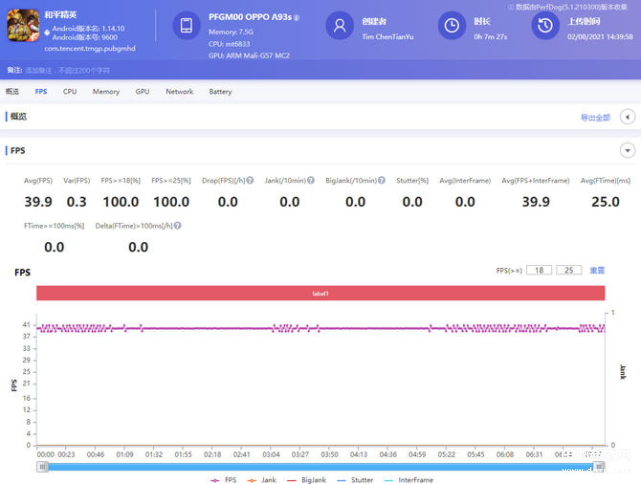Open help icon next to Delta(FTime)>100ms
This screenshot has width=641, height=484.
177,226
